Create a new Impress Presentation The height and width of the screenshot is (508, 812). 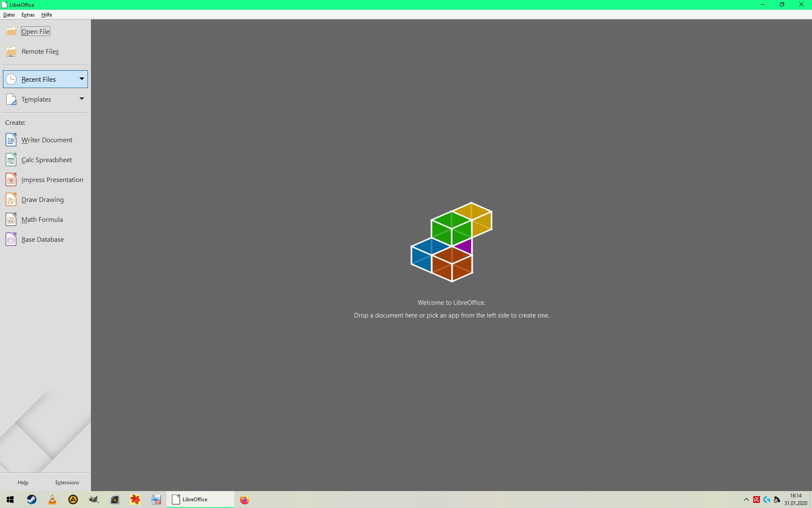click(45, 179)
